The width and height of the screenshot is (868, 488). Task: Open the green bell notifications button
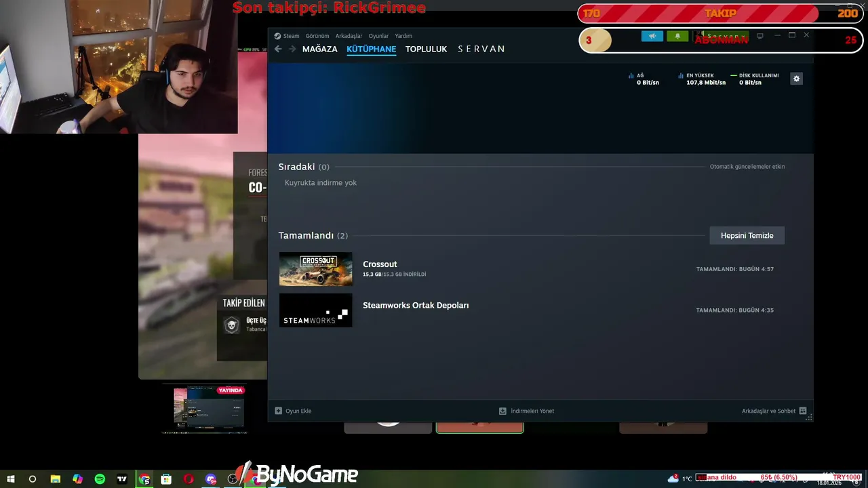click(677, 36)
